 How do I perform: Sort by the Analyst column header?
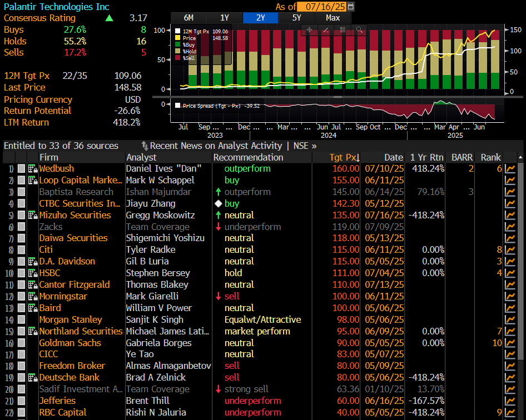141,157
